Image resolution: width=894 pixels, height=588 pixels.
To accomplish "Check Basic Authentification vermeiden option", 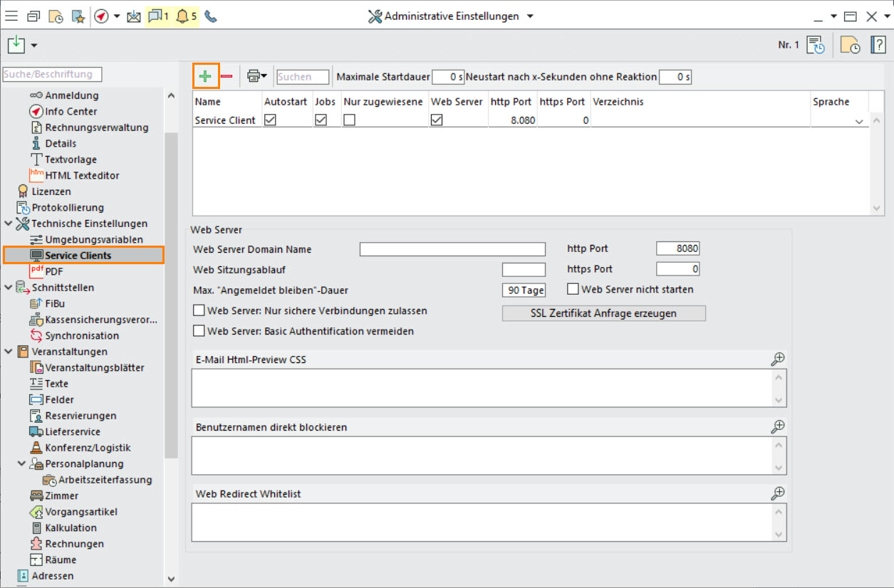I will point(199,331).
